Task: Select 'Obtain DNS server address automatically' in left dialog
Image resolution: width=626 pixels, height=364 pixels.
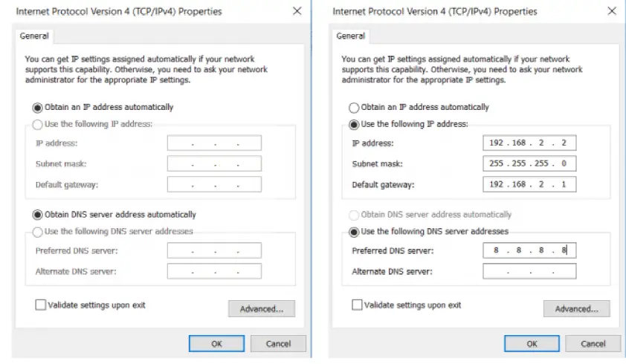Action: (38, 215)
